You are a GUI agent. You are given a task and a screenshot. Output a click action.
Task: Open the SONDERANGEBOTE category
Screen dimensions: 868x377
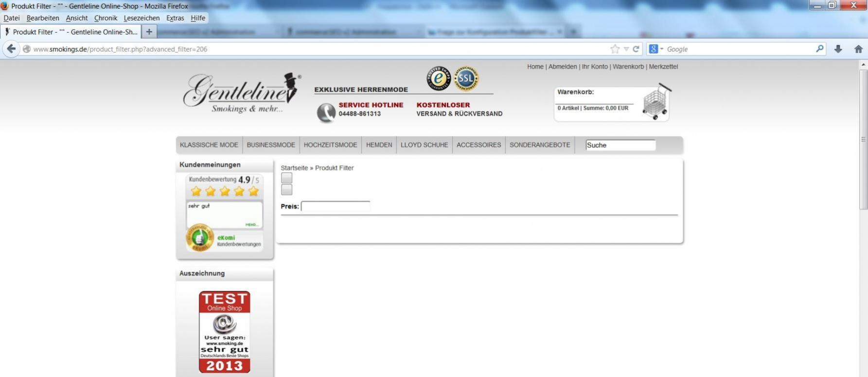(x=540, y=145)
